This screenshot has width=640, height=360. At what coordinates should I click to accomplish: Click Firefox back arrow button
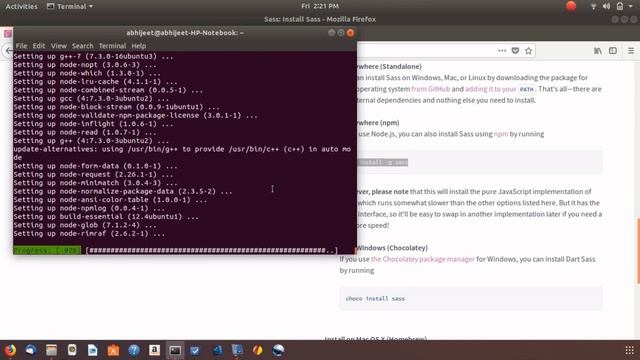(x=8, y=51)
